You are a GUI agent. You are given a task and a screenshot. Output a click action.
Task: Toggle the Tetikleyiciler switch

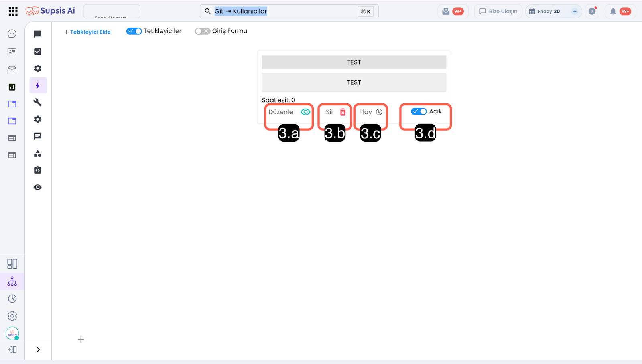pyautogui.click(x=134, y=31)
